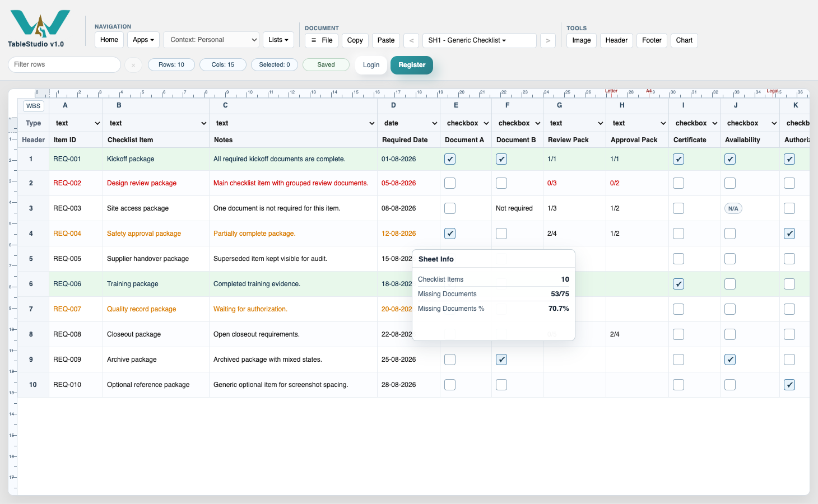The image size is (818, 504).
Task: Open the File menu
Action: point(322,40)
